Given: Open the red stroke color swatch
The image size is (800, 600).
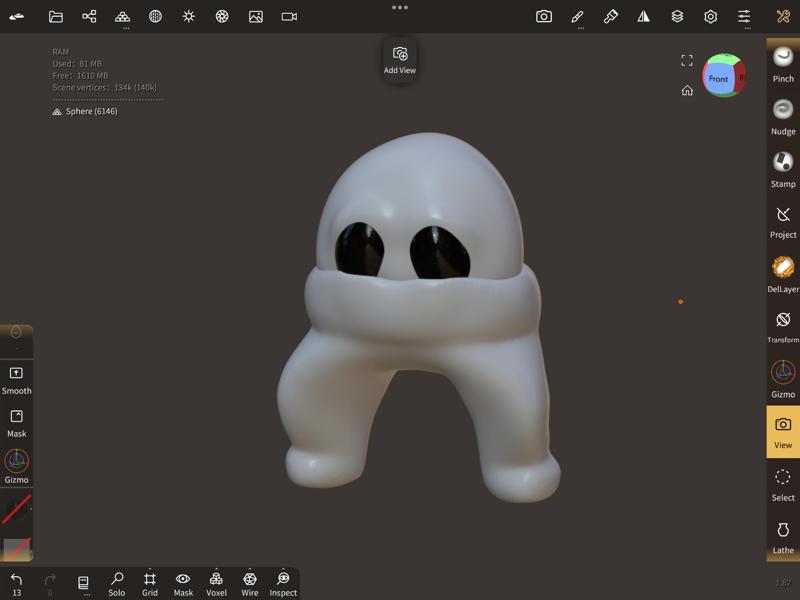Looking at the screenshot, I should [16, 509].
